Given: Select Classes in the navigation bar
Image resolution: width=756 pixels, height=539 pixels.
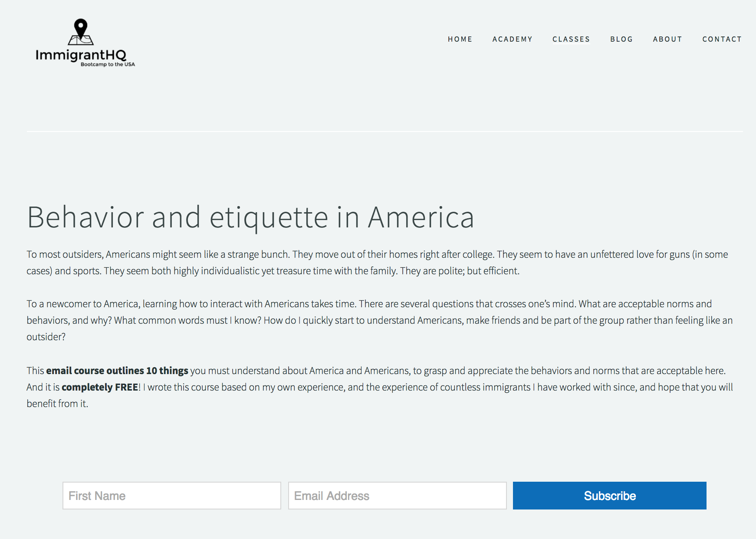Looking at the screenshot, I should click(571, 39).
